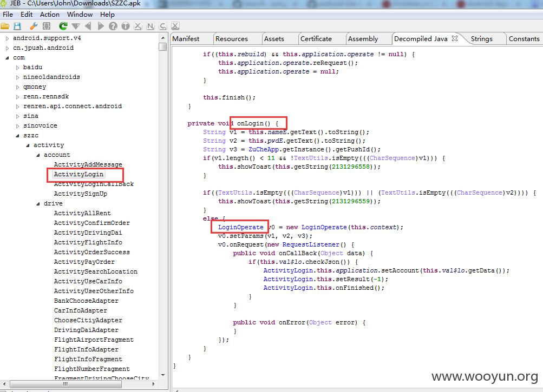The image size is (543, 392).
Task: Click onLogin method name in code
Action: (x=250, y=123)
